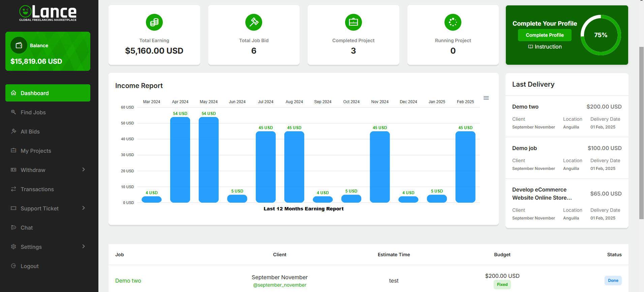Open Find Jobs in the sidebar
Screen dimensions: 644x292
point(33,112)
